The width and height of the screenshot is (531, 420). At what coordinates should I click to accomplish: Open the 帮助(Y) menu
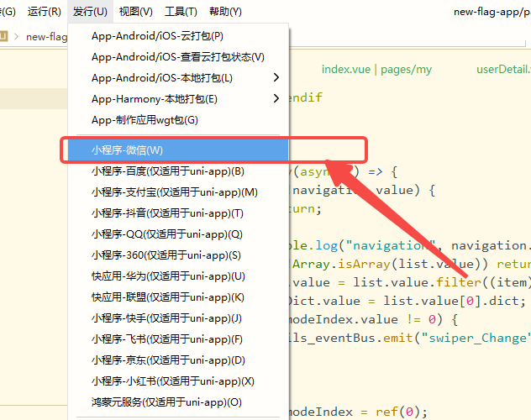[225, 12]
